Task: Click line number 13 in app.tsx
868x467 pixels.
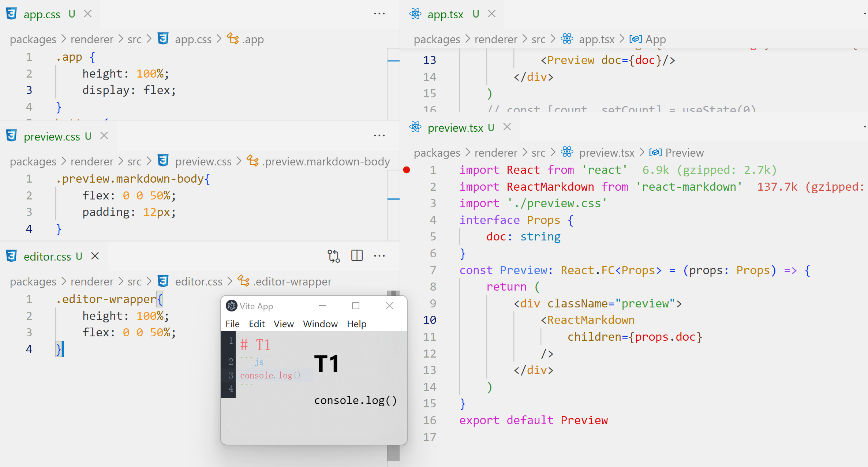Action: 430,60
